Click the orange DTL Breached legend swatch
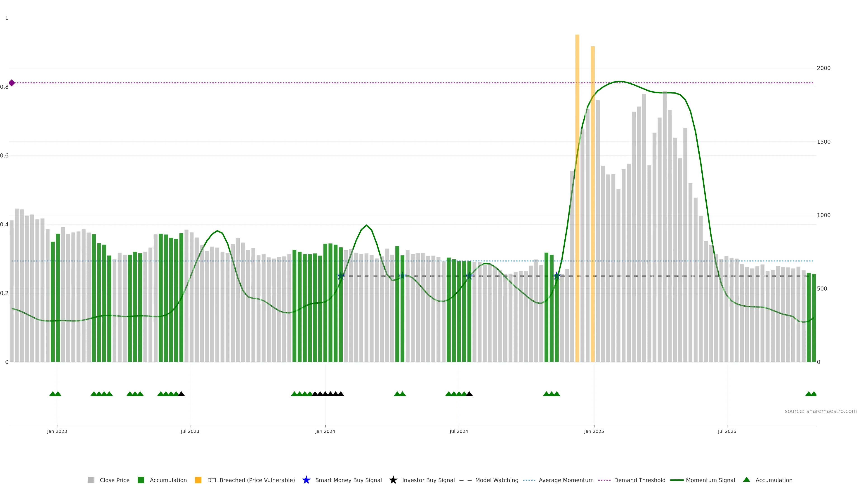868x488 pixels. click(x=198, y=480)
